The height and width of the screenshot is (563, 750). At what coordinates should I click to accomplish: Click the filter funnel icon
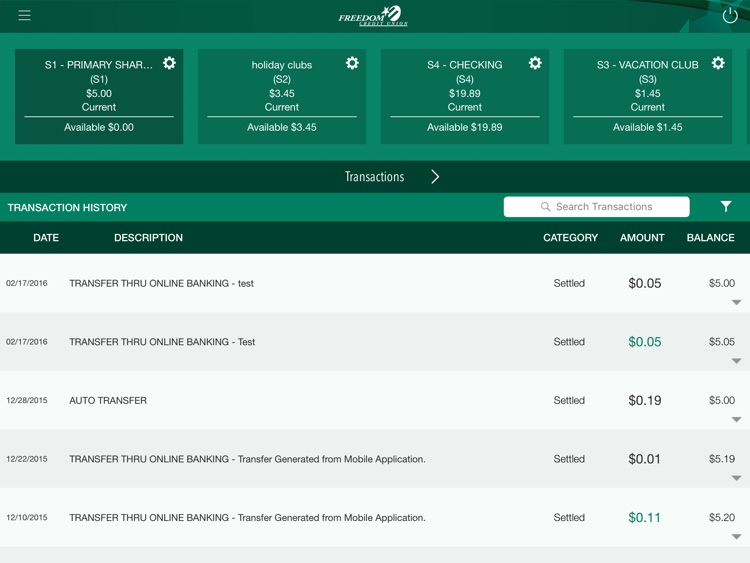click(x=726, y=206)
